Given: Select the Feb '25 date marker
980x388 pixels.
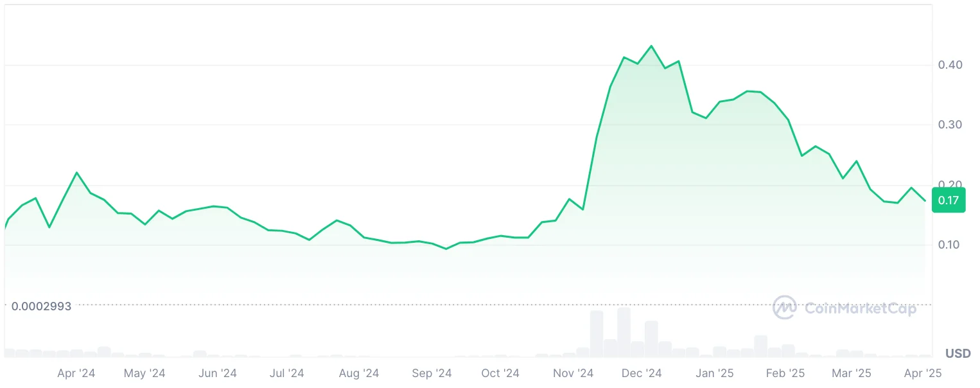Looking at the screenshot, I should point(785,373).
